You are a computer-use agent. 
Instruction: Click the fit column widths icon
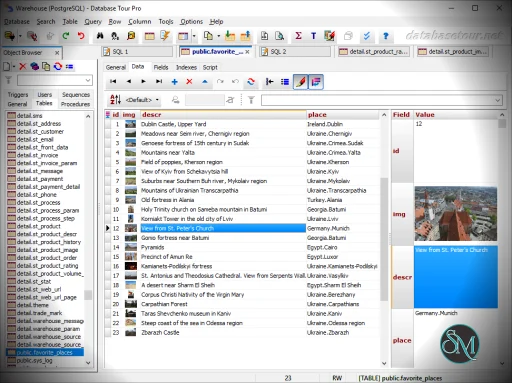click(269, 81)
